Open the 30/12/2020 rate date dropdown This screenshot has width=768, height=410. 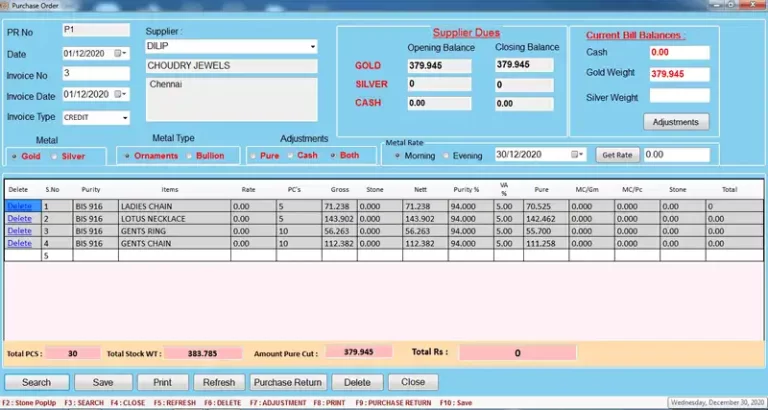click(x=582, y=155)
